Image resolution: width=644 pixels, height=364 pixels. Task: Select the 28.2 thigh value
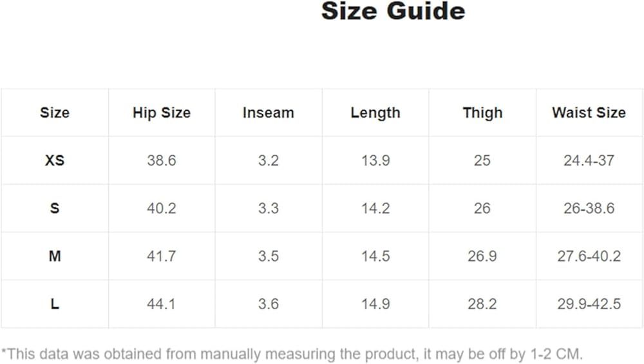click(482, 304)
